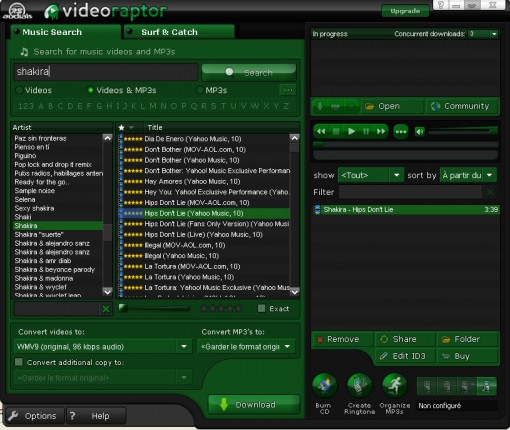510x430 pixels.
Task: Switch to the Surf & Catch tab
Action: [x=179, y=32]
